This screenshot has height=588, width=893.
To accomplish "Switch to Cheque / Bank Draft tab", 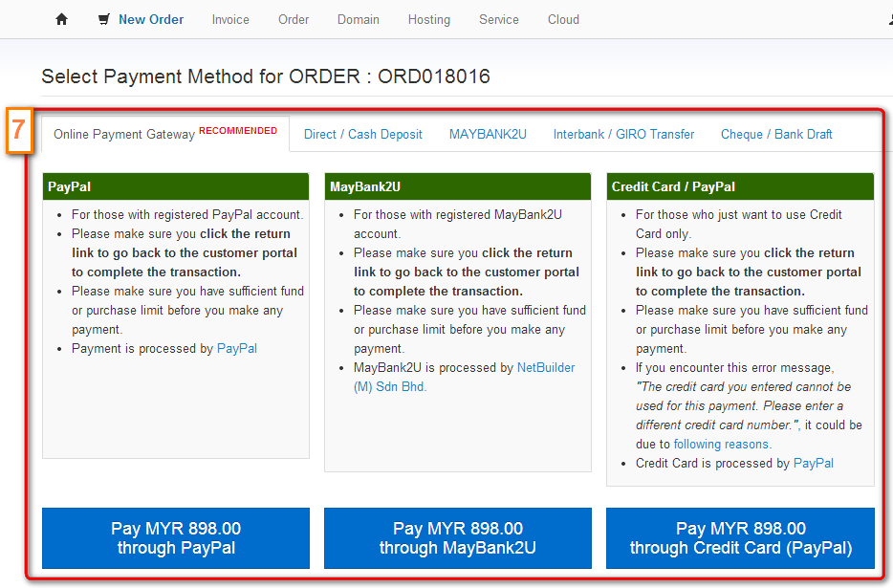I will tap(776, 135).
